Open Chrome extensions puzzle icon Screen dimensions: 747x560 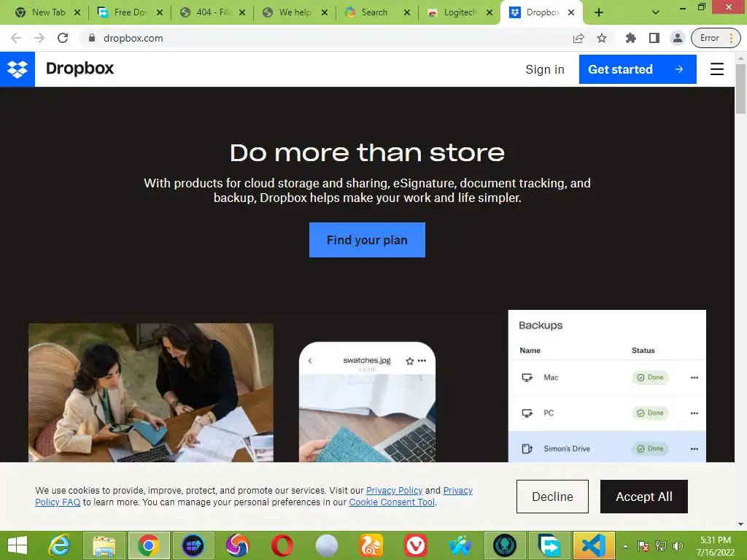(x=631, y=38)
